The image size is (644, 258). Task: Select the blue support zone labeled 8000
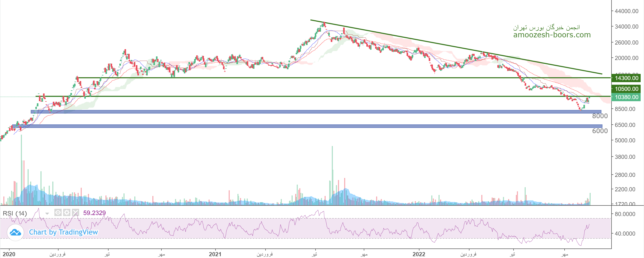[x=309, y=112]
